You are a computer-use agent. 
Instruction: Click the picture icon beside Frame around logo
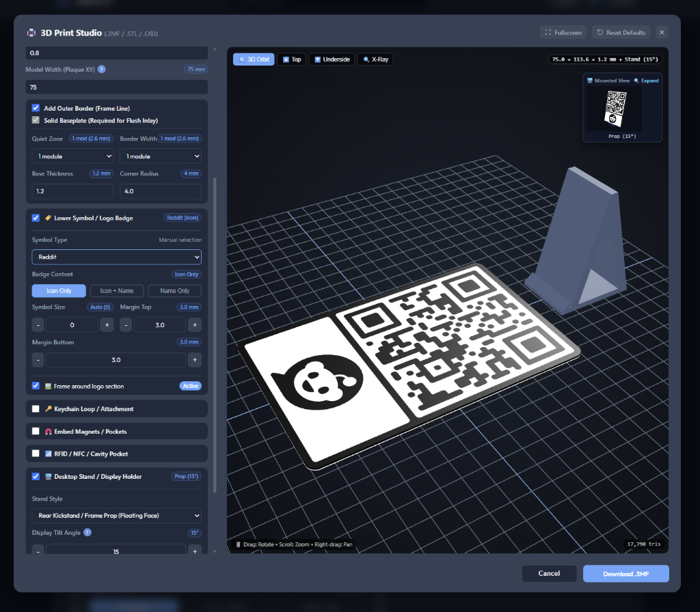[x=48, y=387]
